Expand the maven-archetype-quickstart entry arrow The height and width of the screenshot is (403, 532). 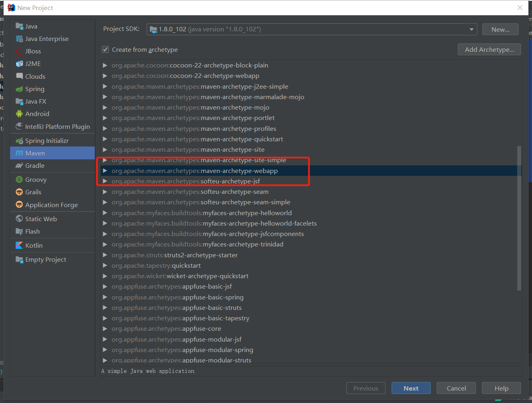105,139
